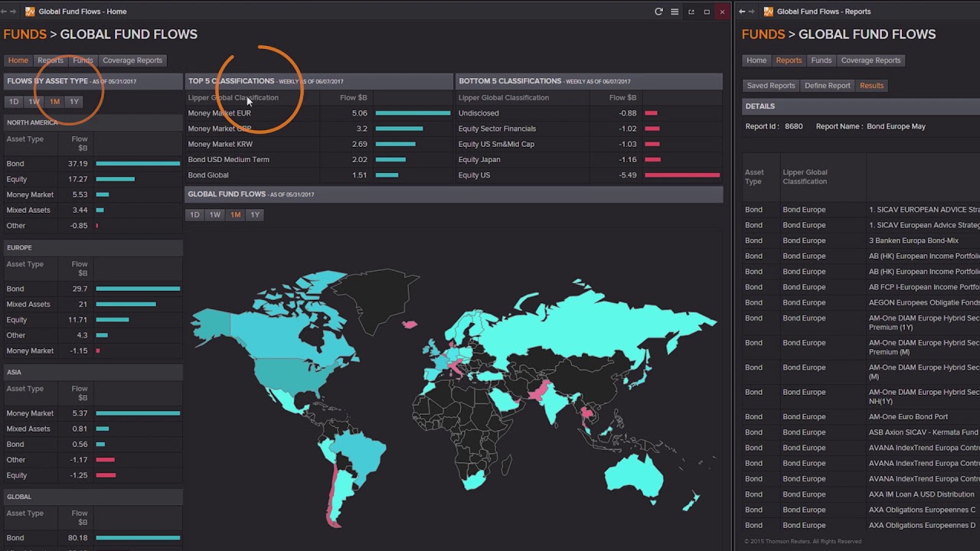Go back in the Reports window
Viewport: 980px width, 551px height.
[742, 11]
